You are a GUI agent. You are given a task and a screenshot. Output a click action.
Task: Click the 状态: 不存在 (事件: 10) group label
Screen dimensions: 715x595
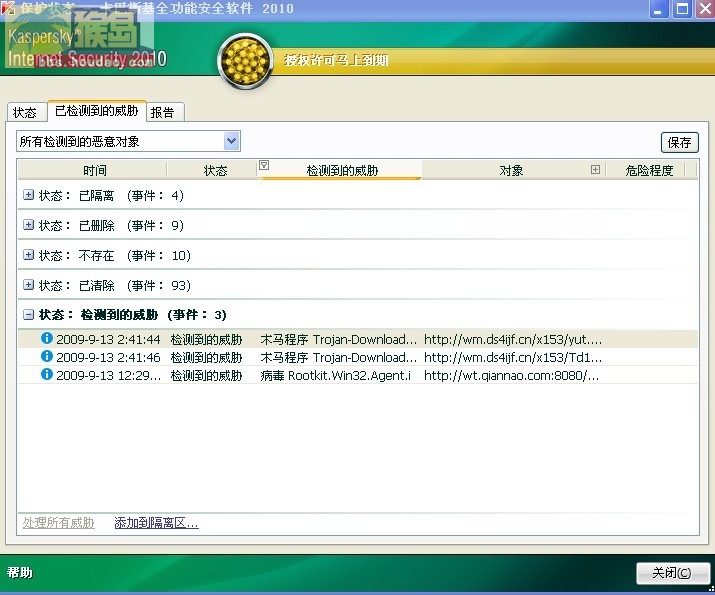point(114,255)
